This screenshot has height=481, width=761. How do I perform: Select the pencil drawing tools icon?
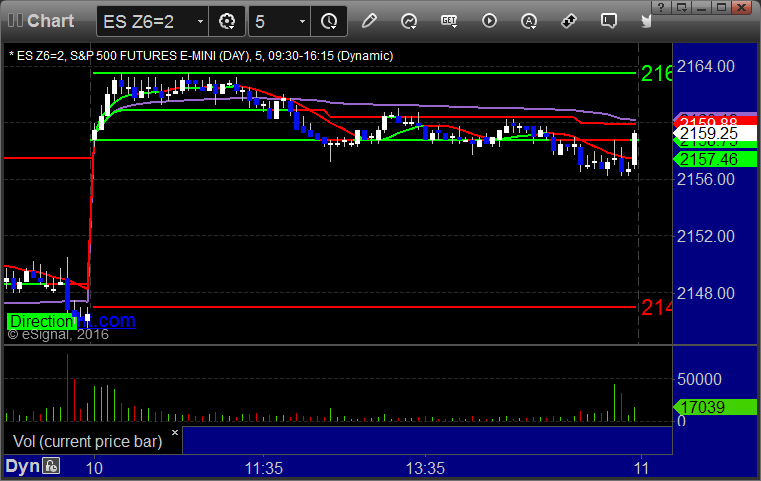pos(369,21)
